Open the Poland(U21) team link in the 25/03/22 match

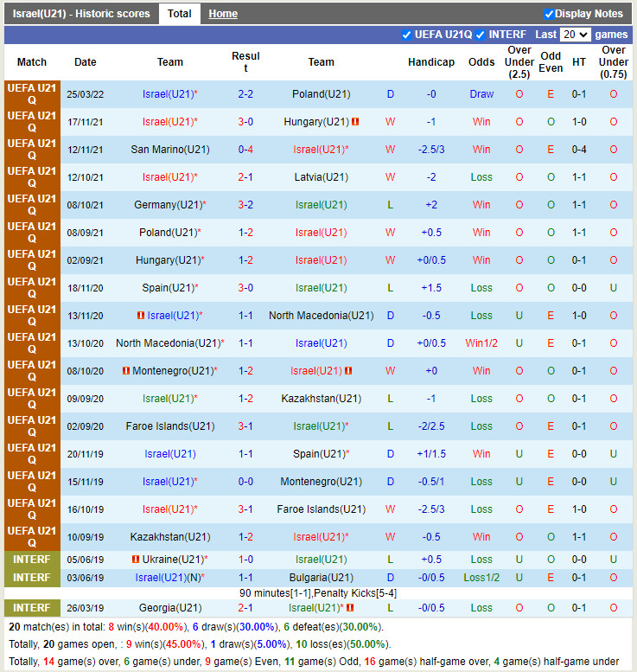(x=321, y=94)
